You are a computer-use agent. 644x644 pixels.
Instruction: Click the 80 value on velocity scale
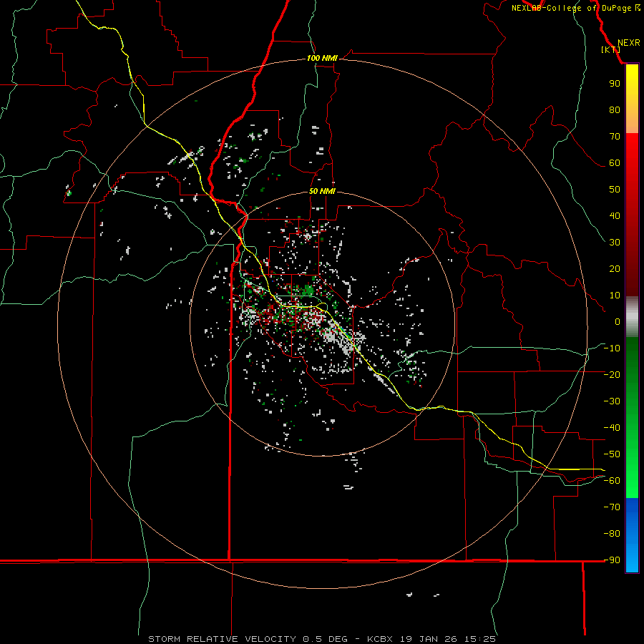click(615, 110)
